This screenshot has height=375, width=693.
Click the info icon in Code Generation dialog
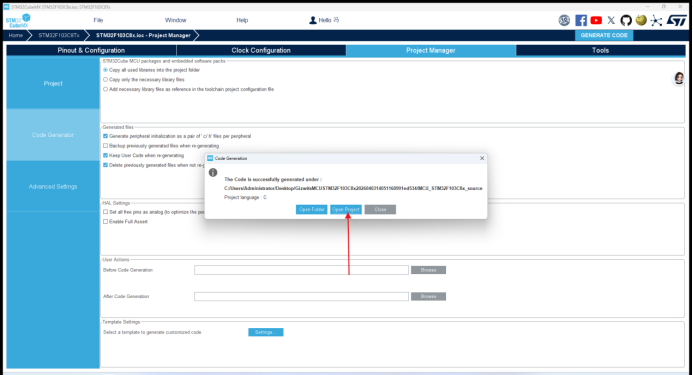[213, 172]
